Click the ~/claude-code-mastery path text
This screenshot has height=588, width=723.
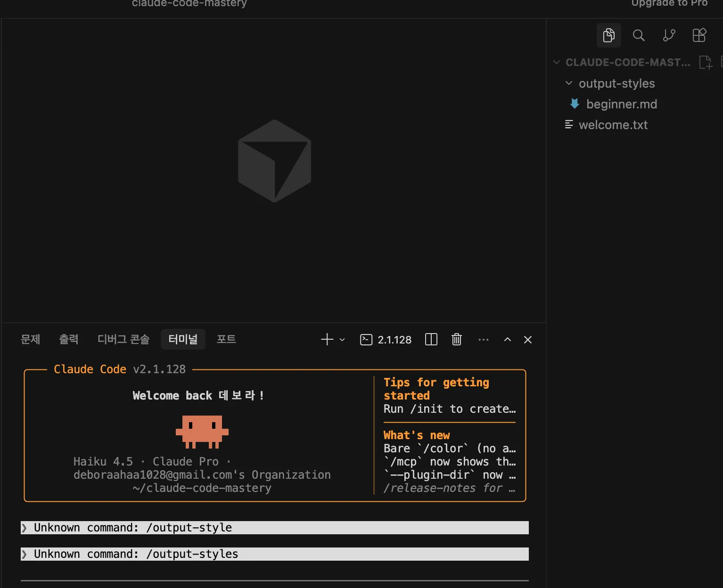tap(202, 488)
